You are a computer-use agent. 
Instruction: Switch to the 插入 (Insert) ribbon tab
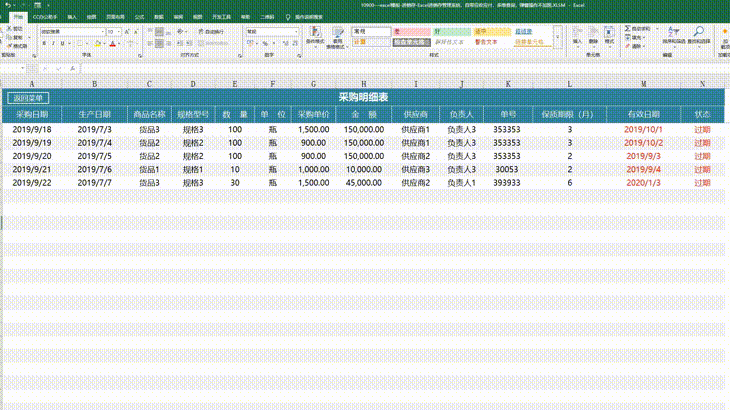[x=72, y=17]
